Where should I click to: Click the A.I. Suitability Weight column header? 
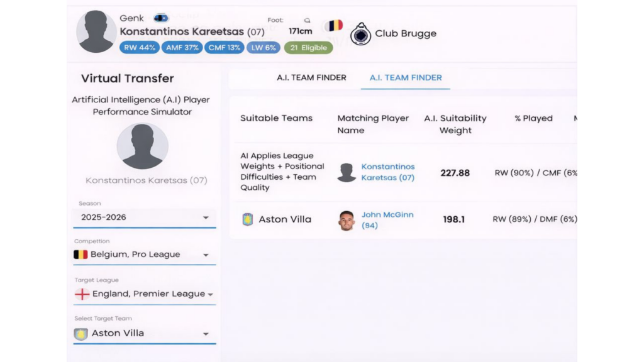pos(455,124)
